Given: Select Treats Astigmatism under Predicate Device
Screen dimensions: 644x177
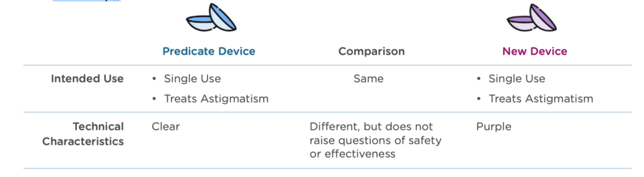Looking at the screenshot, I should 216,99.
